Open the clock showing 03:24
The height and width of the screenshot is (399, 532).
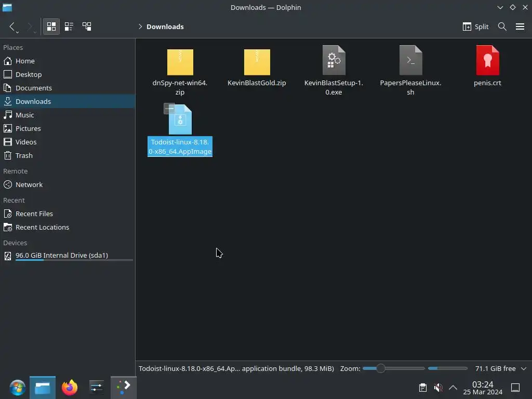tap(483, 388)
